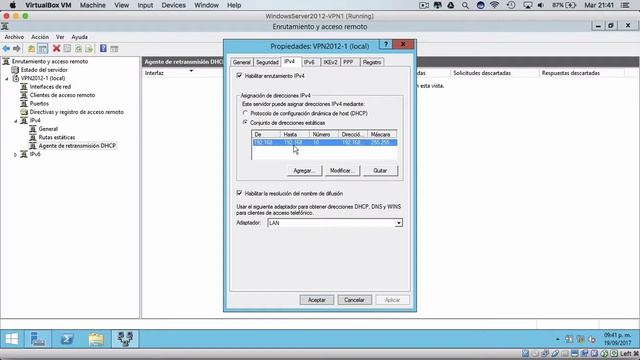The height and width of the screenshot is (360, 640).
Task: Select the 192.168 address range row
Action: (x=324, y=142)
